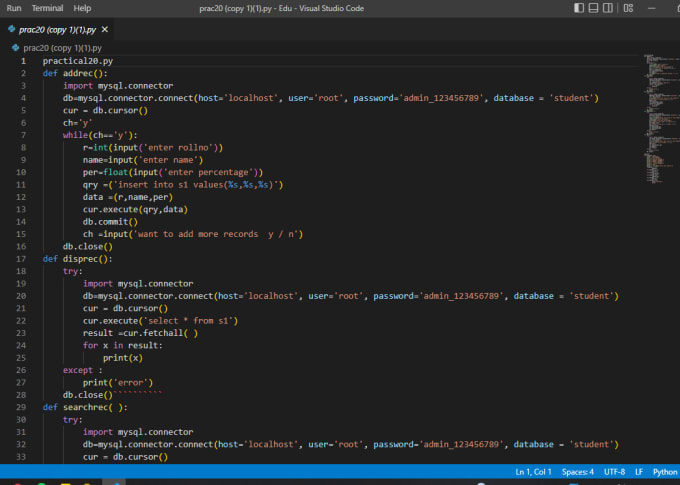The width and height of the screenshot is (680, 485).
Task: Click 'practical20.py' text on line 1
Action: pyautogui.click(x=78, y=61)
